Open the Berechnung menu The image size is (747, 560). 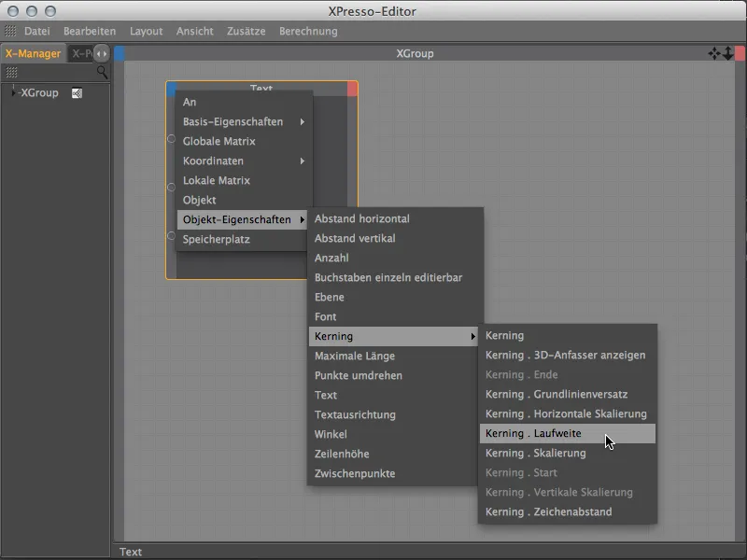tap(308, 31)
